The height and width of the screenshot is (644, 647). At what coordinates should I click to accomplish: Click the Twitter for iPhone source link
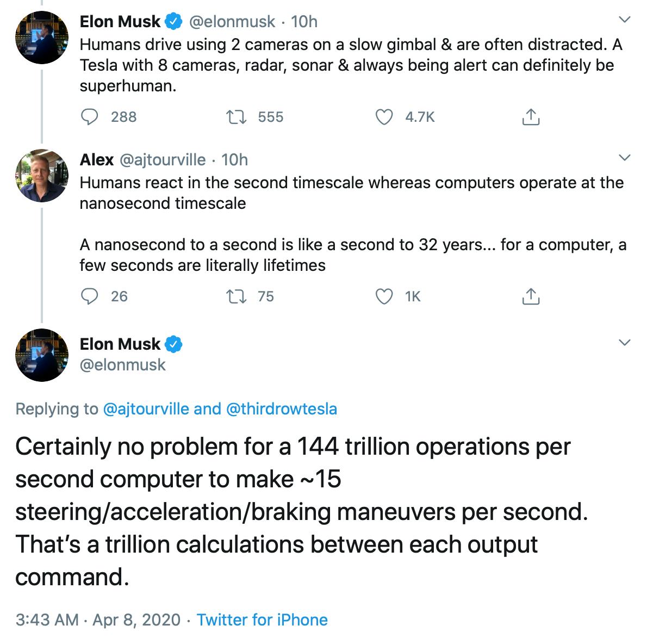click(x=262, y=620)
